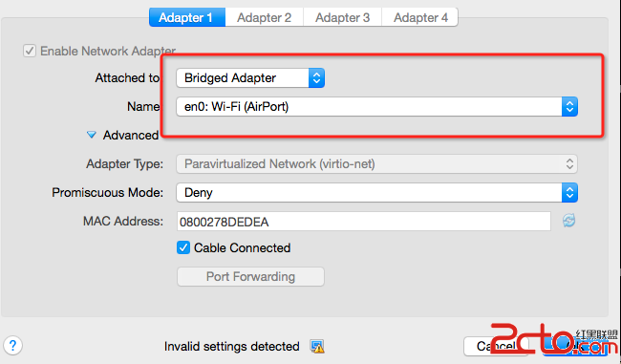Switch to the Adapter 3 tab
621x364 pixels.
[343, 17]
